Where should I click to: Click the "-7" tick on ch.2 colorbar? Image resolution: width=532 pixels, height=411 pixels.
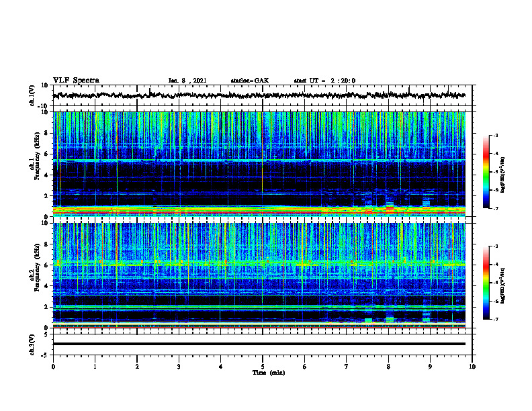coord(495,320)
